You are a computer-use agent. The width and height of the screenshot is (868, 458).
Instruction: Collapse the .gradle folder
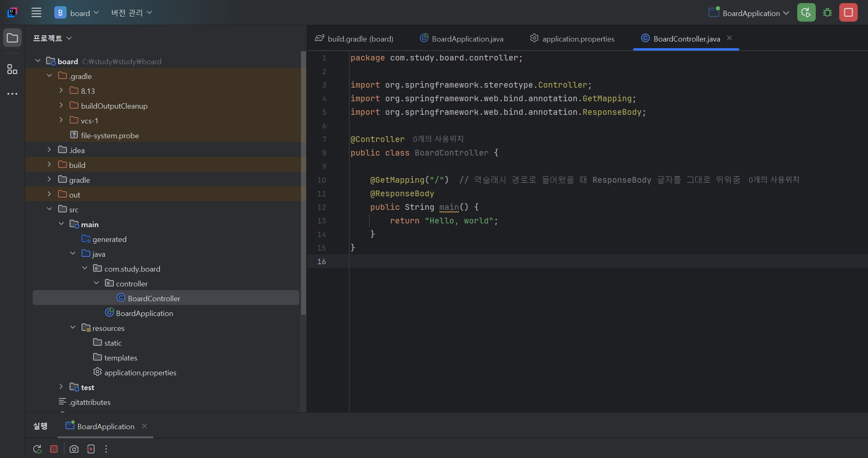(49, 76)
